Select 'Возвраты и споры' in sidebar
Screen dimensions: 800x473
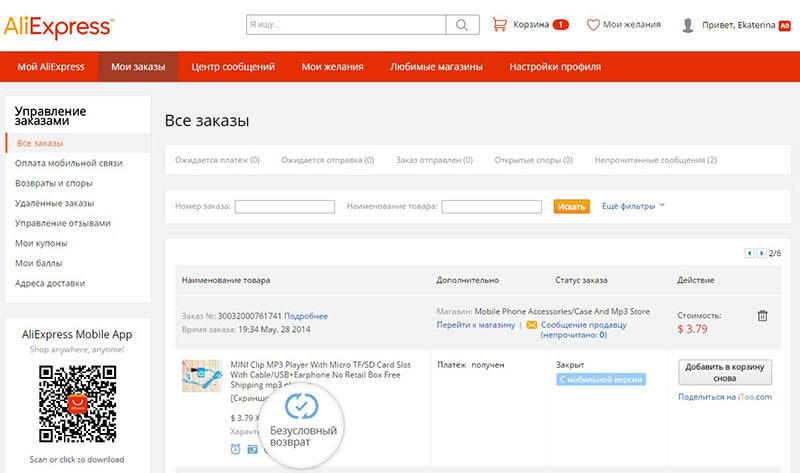pos(54,183)
